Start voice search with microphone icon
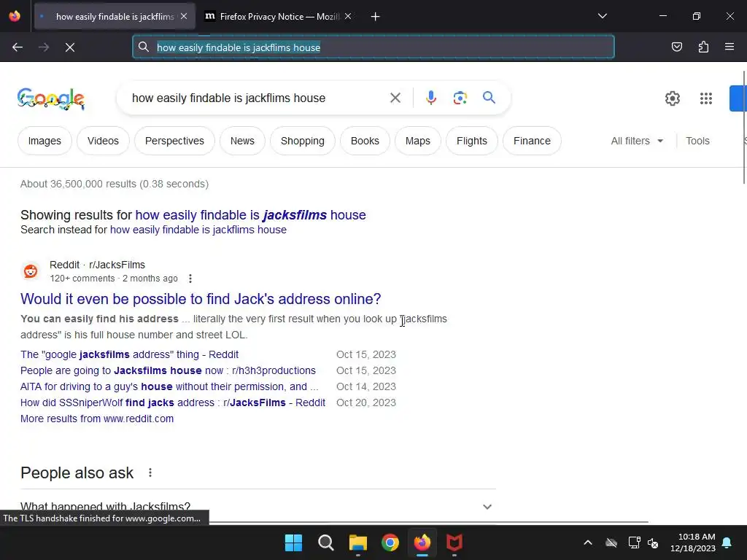The width and height of the screenshot is (747, 560). point(430,98)
